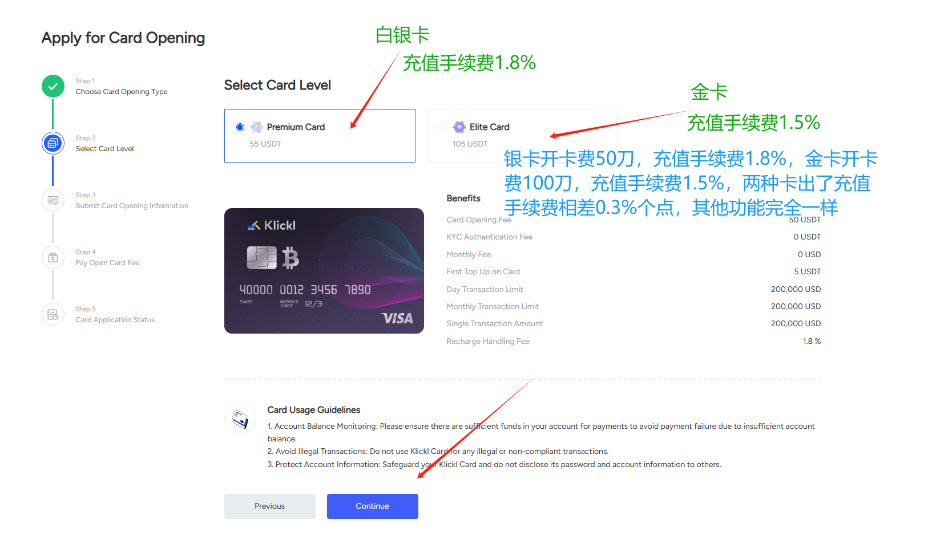928x560 pixels.
Task: Open the Card Application Status step
Action: click(115, 320)
